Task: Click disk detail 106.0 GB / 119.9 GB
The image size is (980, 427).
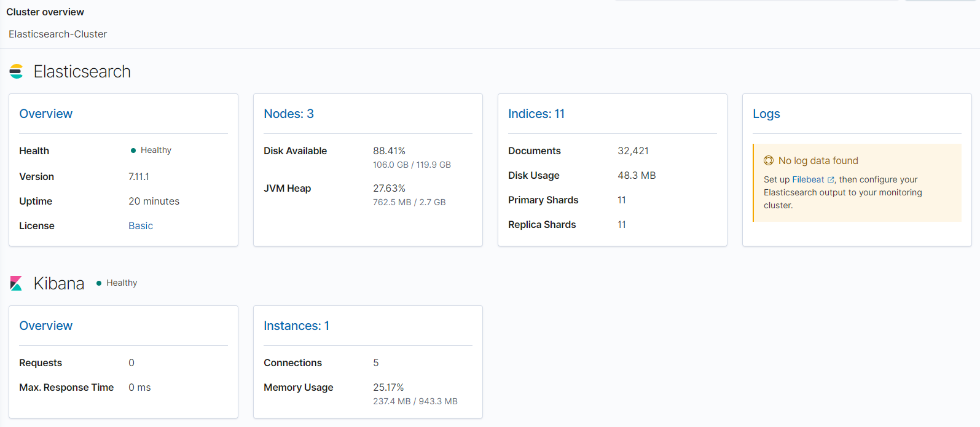Action: pos(412,165)
